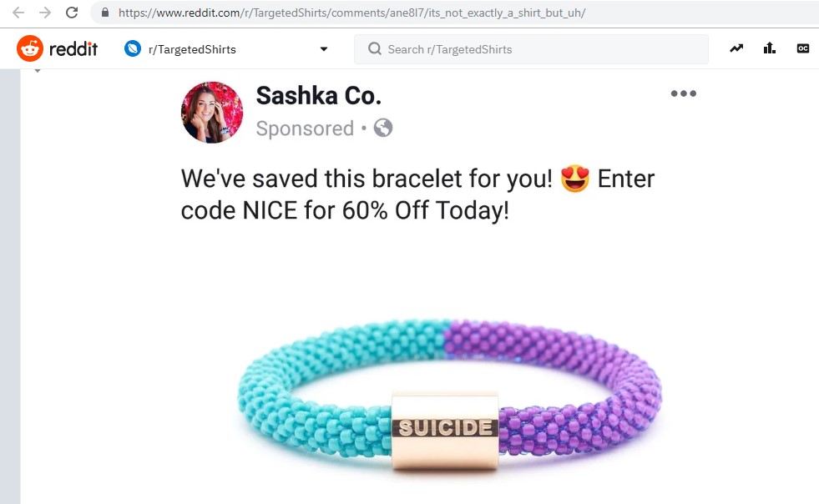Click the padlock site security icon
The height and width of the screenshot is (504, 819).
click(105, 13)
